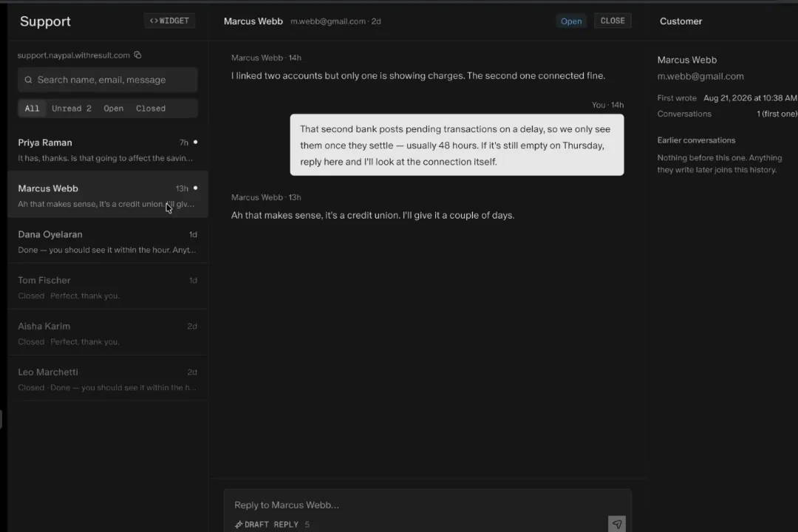Image resolution: width=798 pixels, height=532 pixels.
Task: Click the Support heading
Action: 45,21
